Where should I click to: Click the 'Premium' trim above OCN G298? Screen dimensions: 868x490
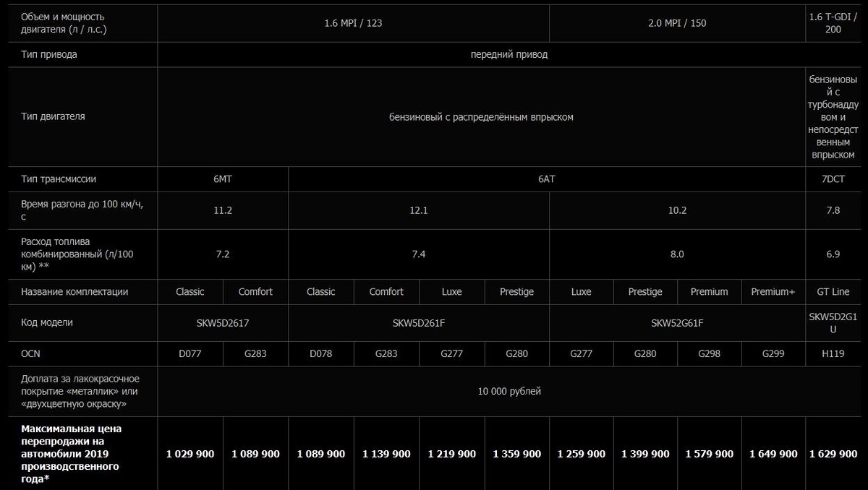click(x=710, y=292)
